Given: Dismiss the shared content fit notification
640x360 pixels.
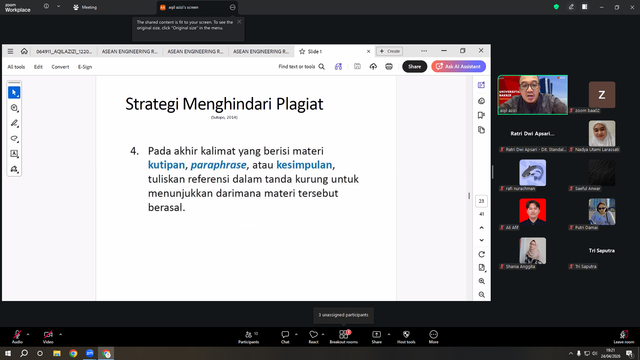Looking at the screenshot, I should click(x=239, y=22).
